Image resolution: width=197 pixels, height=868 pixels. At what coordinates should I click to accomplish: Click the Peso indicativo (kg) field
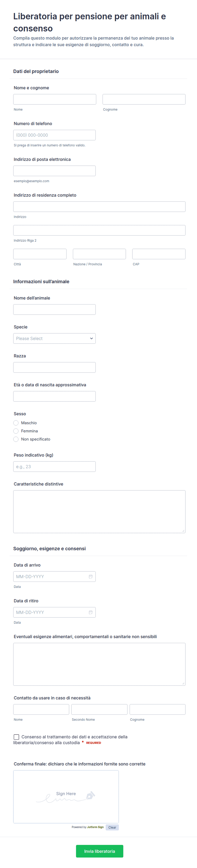[x=54, y=467]
